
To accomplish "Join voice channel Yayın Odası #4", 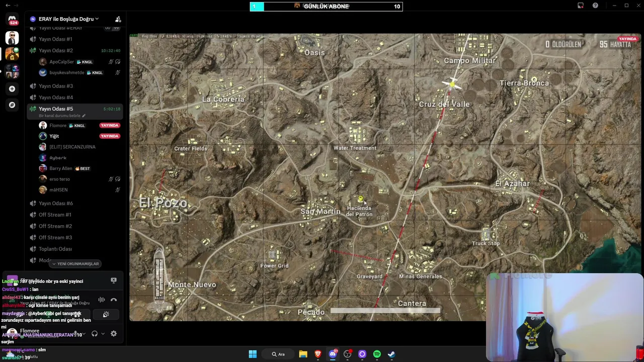I will [75, 98].
